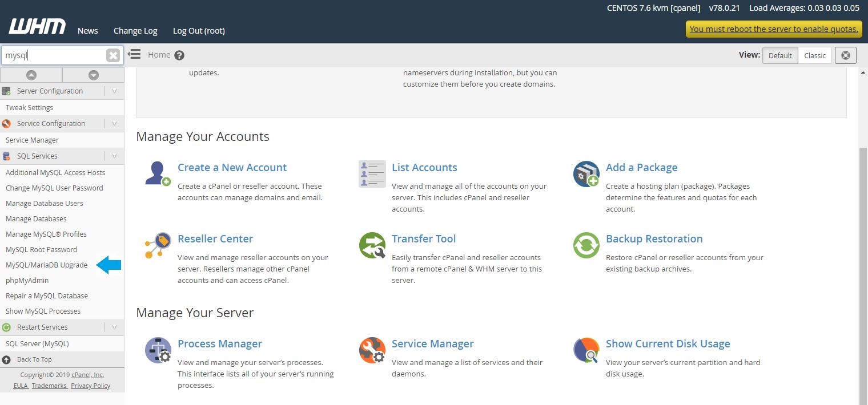Screen dimensions: 868x405
Task: Collapse the Service Configuration section chevron
Action: click(114, 124)
